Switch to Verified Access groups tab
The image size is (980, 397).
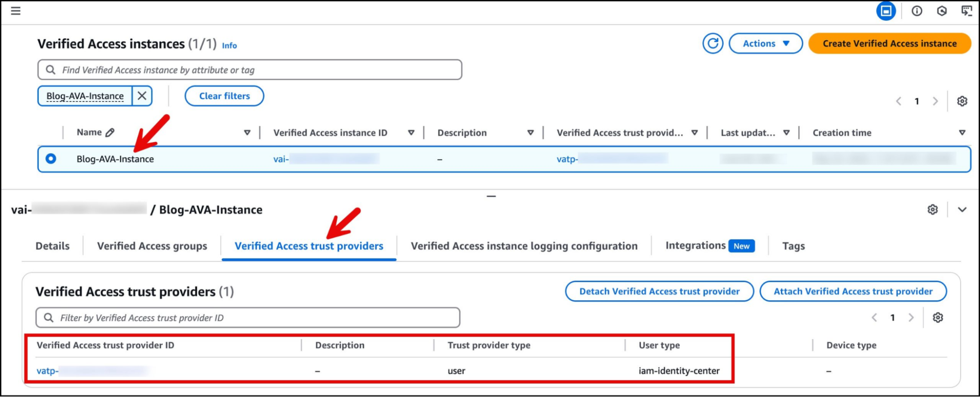pyautogui.click(x=152, y=246)
